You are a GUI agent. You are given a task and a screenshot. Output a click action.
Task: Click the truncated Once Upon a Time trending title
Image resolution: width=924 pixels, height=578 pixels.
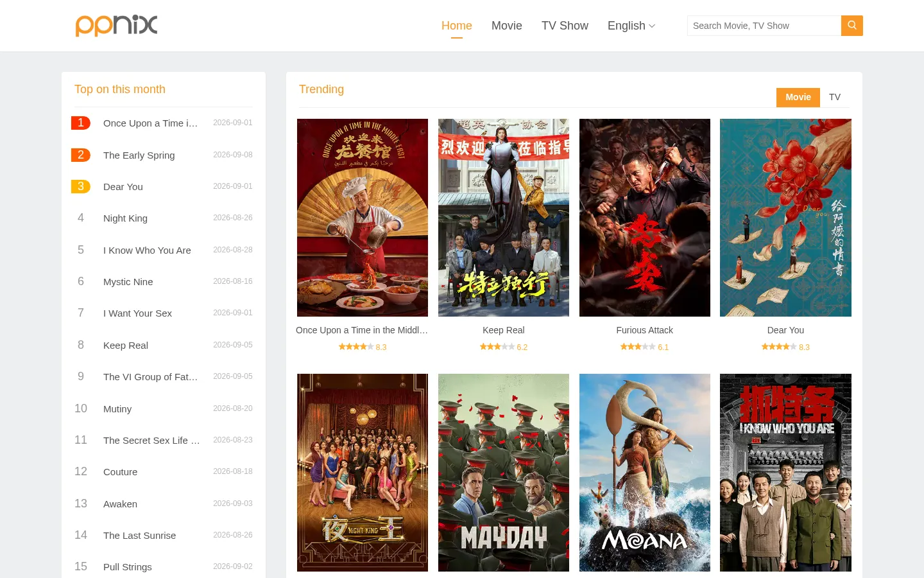click(x=362, y=330)
